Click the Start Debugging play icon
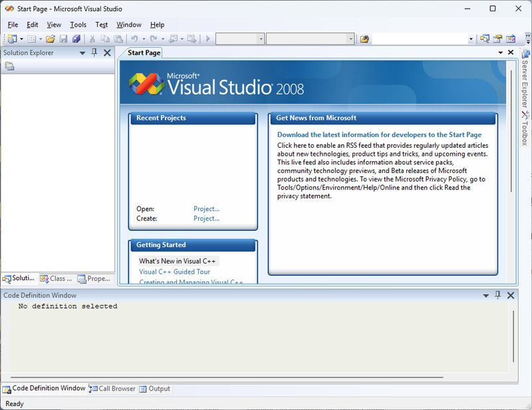Screen dimensions: 532x410 (x=208, y=39)
